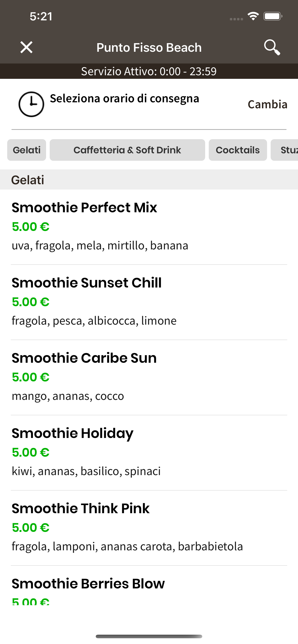
Task: Switch to Caffetteria & Soft Drink tab
Action: click(127, 150)
